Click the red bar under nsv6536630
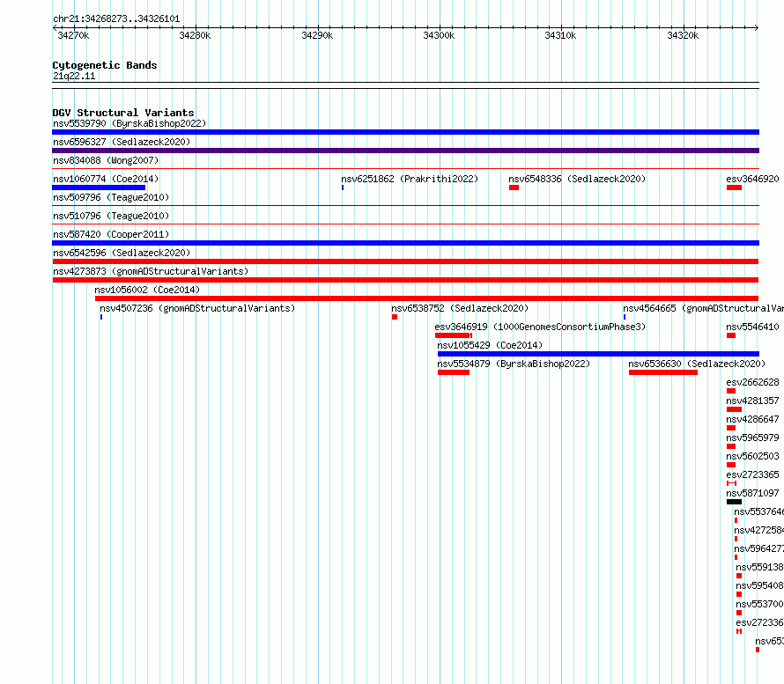The width and height of the screenshot is (784, 684). (663, 372)
